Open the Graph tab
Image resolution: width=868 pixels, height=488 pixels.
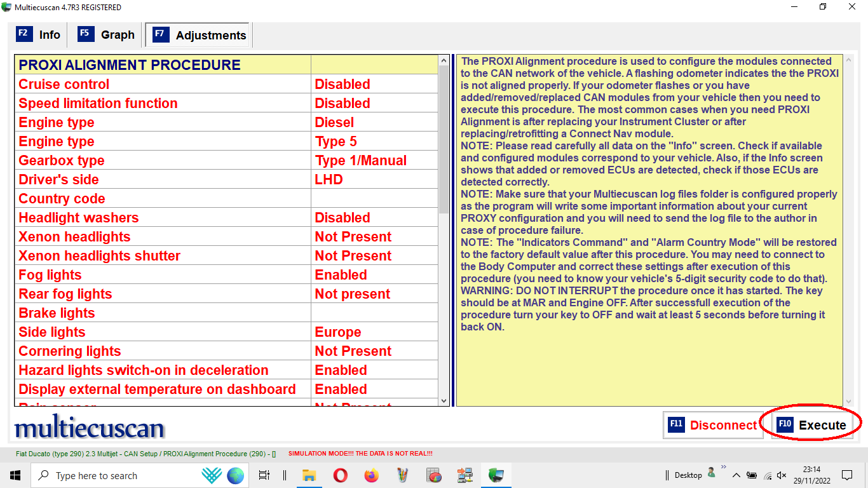coord(107,35)
